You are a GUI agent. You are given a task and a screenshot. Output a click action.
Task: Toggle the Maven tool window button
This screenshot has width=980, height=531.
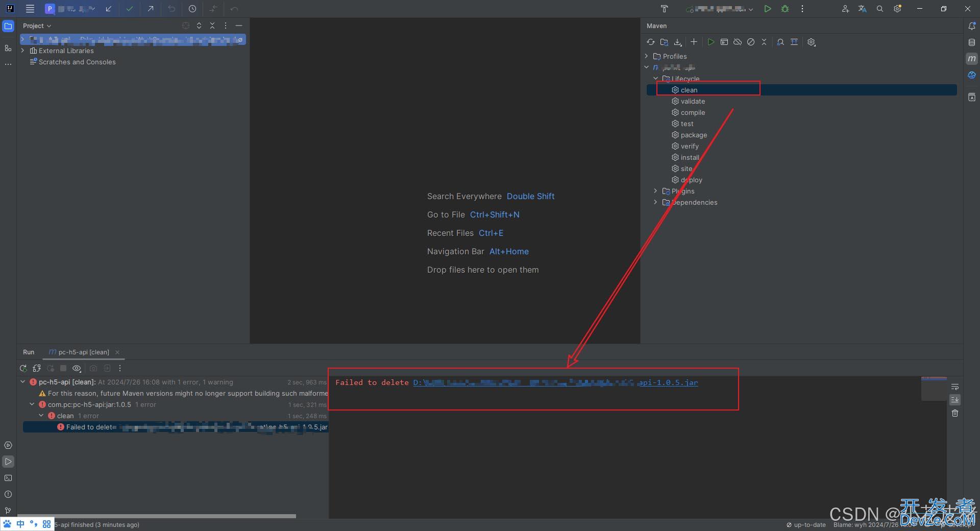click(972, 59)
